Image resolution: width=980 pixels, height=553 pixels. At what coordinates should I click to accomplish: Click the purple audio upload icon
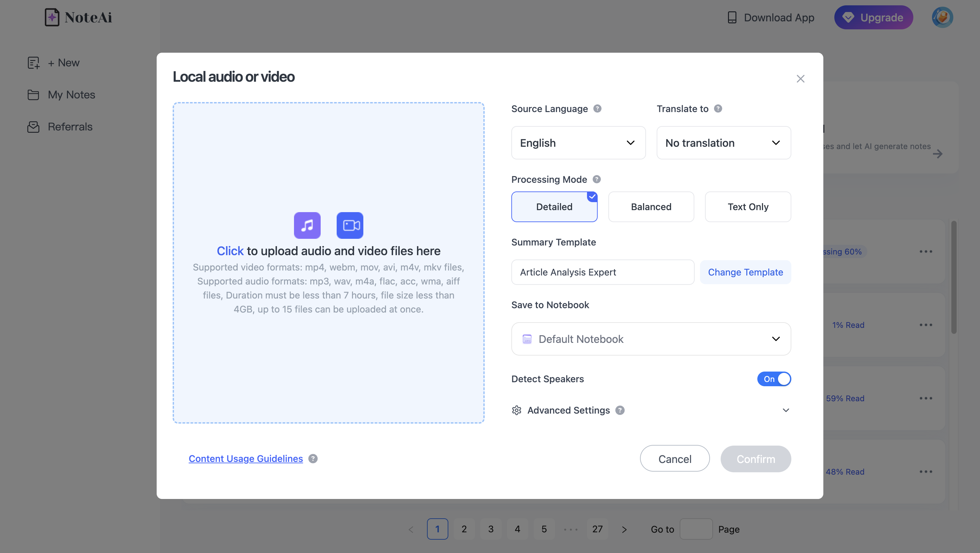coord(307,225)
